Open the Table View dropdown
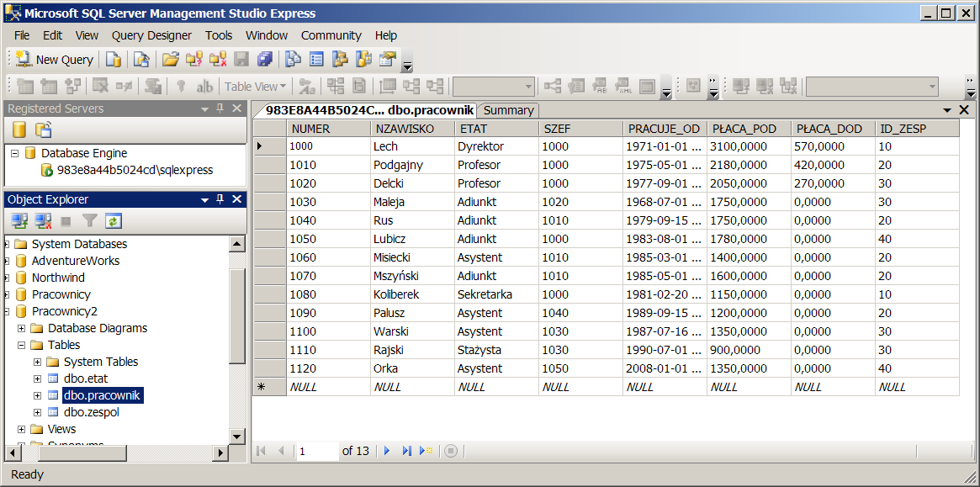The width and height of the screenshot is (980, 487). [x=256, y=87]
